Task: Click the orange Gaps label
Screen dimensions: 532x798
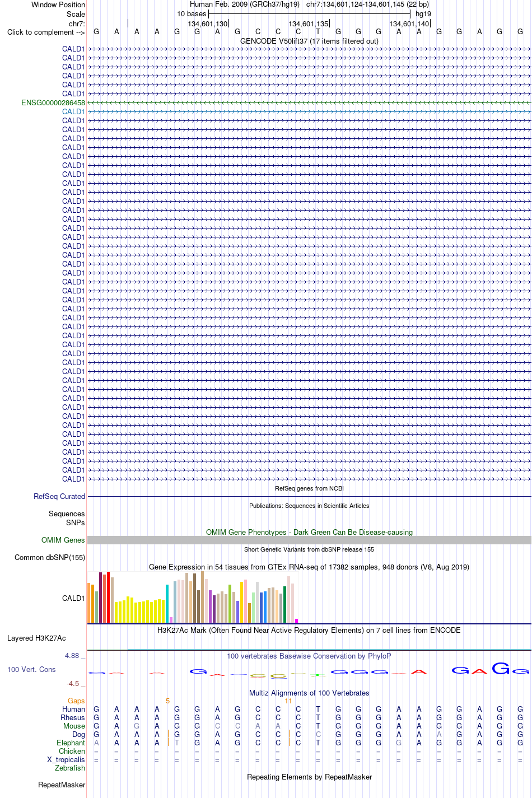Action: (76, 701)
